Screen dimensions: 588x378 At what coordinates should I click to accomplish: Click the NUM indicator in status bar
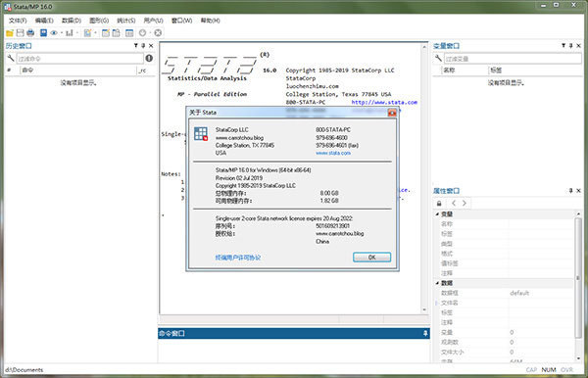point(549,370)
